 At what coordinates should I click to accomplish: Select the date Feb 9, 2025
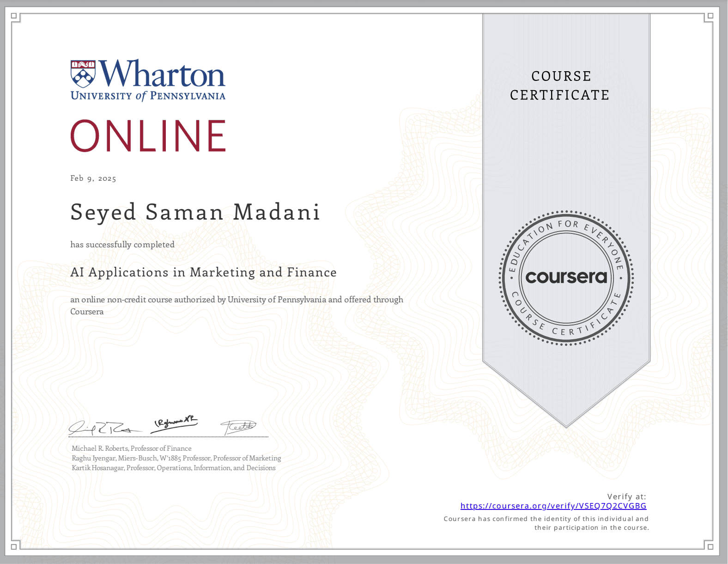(x=93, y=178)
